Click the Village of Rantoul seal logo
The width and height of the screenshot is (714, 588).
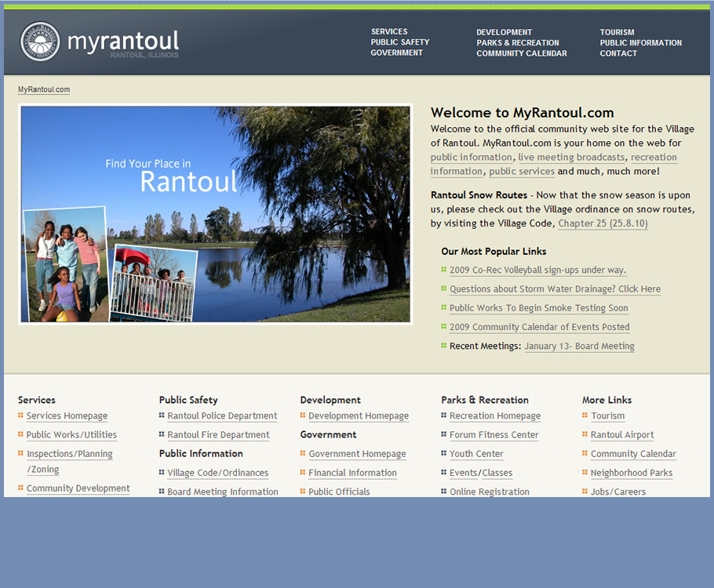coord(39,42)
